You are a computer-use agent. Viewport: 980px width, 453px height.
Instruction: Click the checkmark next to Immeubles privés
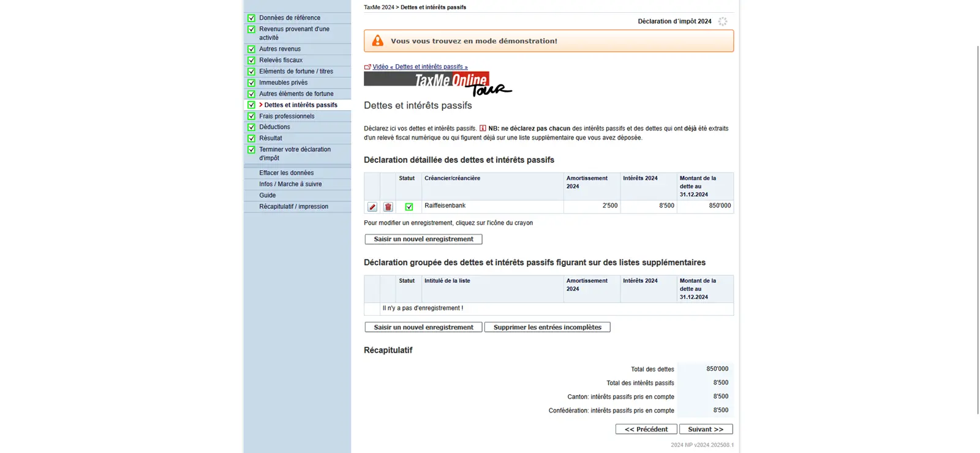tap(251, 83)
